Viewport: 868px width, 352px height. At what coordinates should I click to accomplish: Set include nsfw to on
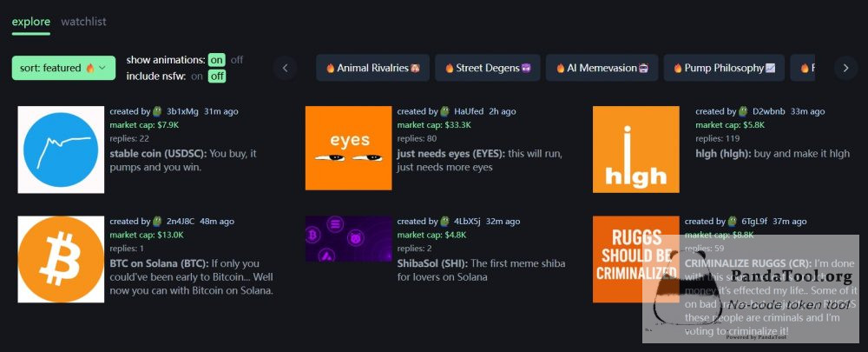pos(197,76)
